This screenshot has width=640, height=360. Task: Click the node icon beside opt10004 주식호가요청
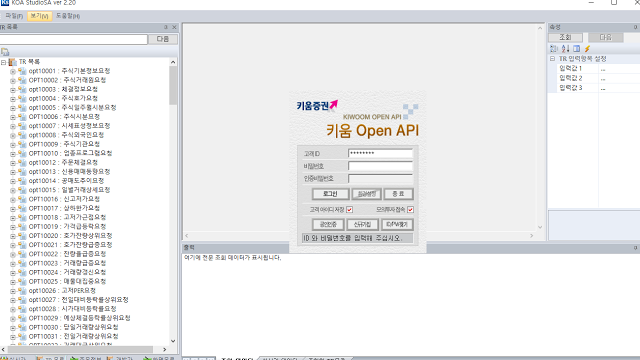coord(22,98)
